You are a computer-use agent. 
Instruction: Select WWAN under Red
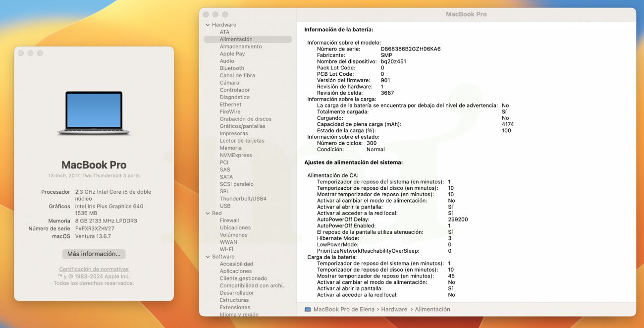pyautogui.click(x=228, y=242)
